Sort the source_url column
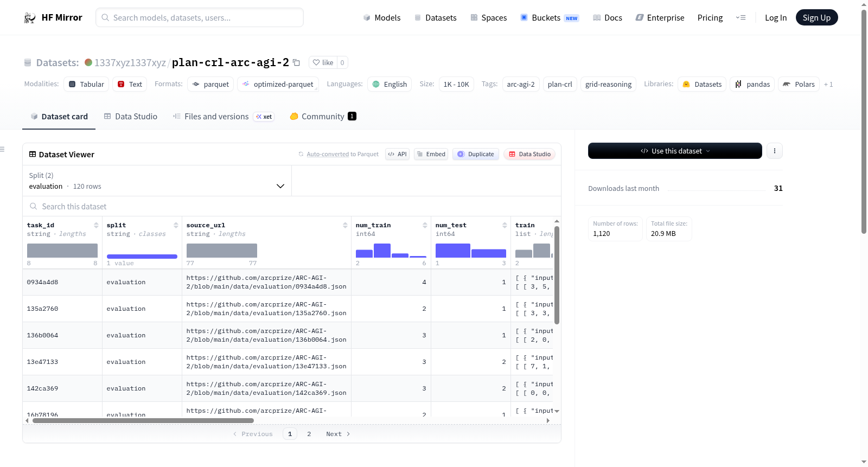This screenshot has height=467, width=868. pyautogui.click(x=345, y=225)
